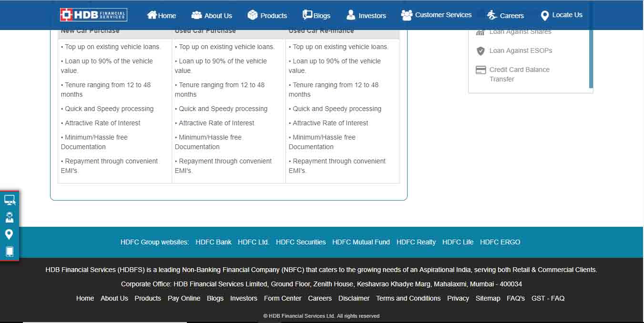This screenshot has width=644, height=323.
Task: Open the FAQ's footer link
Action: click(x=516, y=298)
